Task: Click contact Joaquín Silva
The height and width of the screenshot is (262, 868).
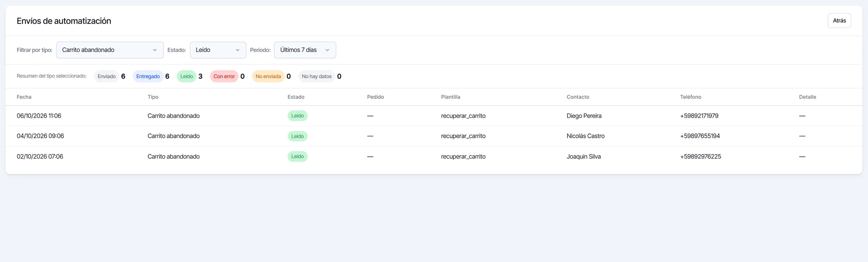Action: pos(584,157)
